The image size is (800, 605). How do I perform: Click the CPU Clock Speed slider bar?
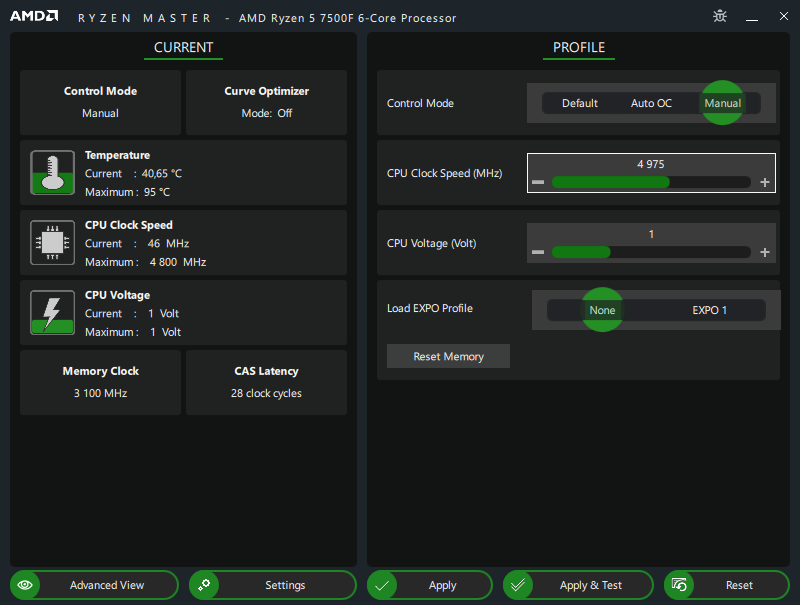[x=651, y=182]
